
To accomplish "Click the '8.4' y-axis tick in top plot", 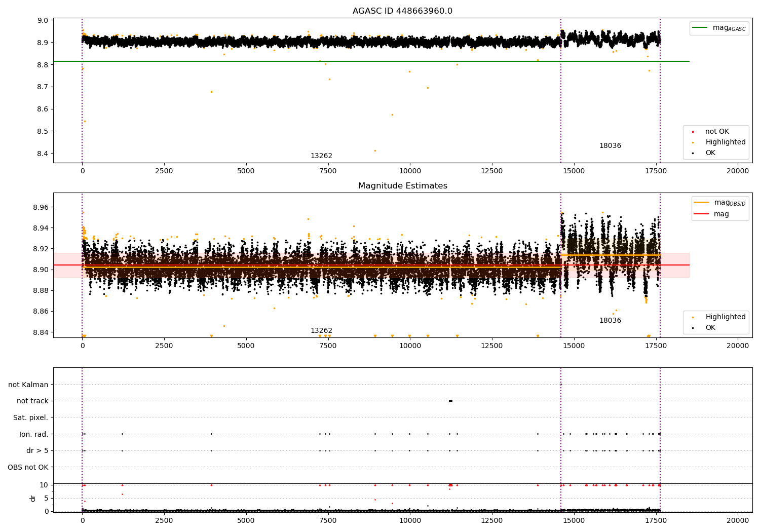I will point(43,154).
